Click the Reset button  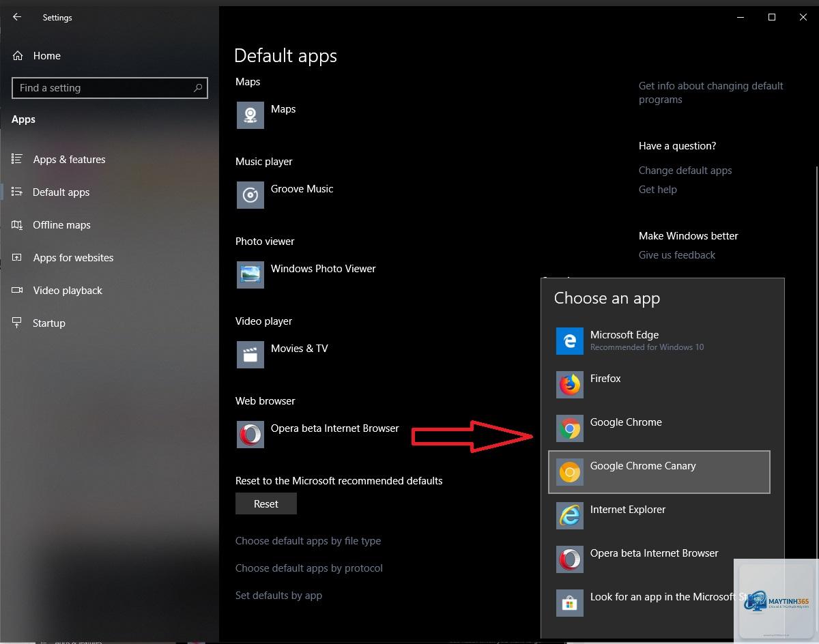click(266, 503)
